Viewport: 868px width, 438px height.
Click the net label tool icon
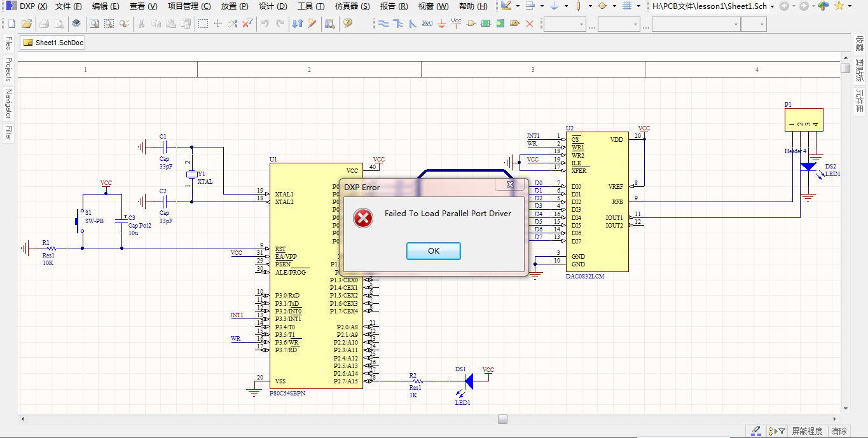[x=427, y=24]
